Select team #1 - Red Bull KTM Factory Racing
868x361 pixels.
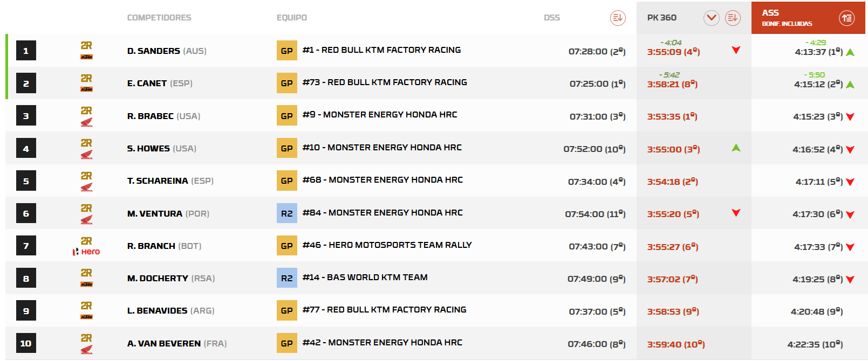click(x=382, y=50)
